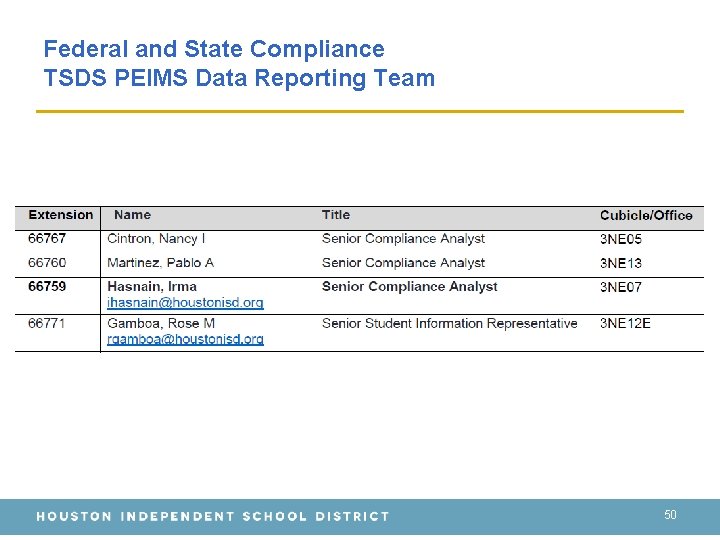The height and width of the screenshot is (540, 720).
Task: Click the Title column header
Action: click(336, 215)
